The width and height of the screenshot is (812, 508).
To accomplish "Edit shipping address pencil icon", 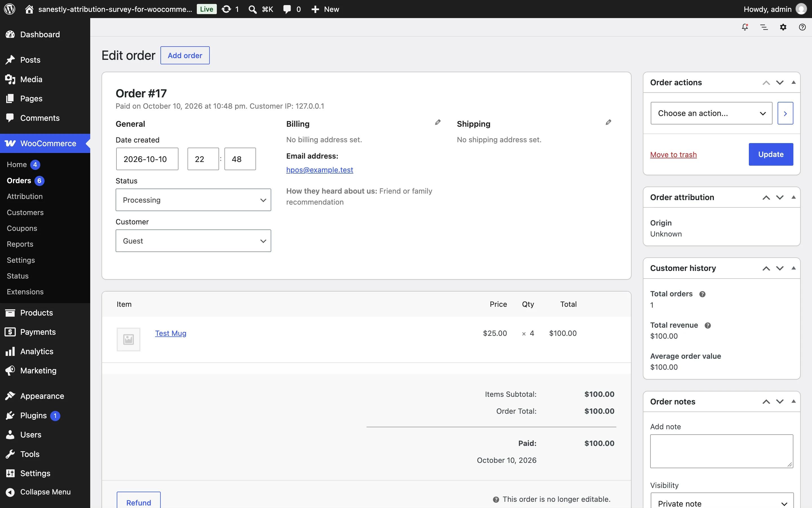I will point(608,122).
